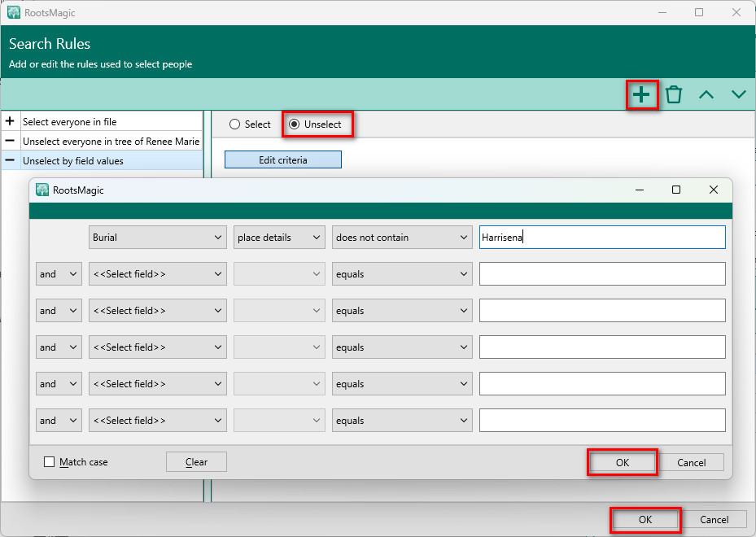
Task: Click the empty value field on last row
Action: pyautogui.click(x=602, y=421)
